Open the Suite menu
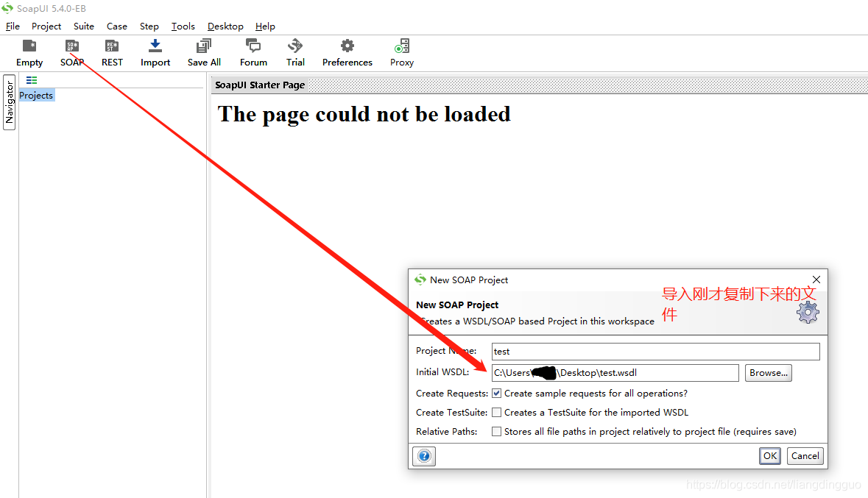The width and height of the screenshot is (868, 498). pos(84,26)
